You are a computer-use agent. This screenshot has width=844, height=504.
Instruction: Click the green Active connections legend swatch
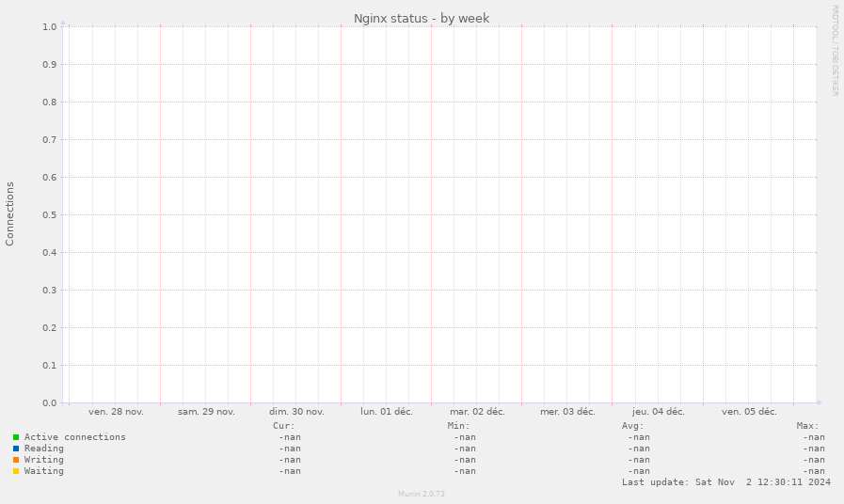point(16,437)
